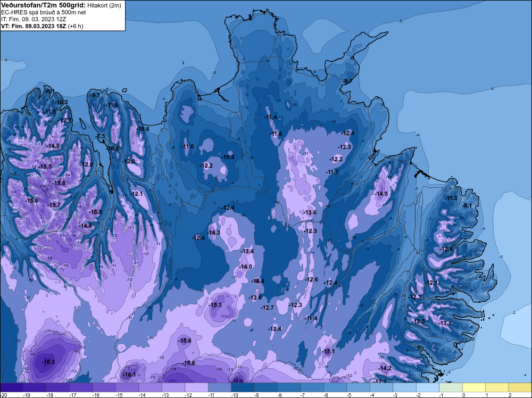This screenshot has height=398, width=532.
Task: Pick the yellow legend swatch between 0 and 1
Action: 474,387
